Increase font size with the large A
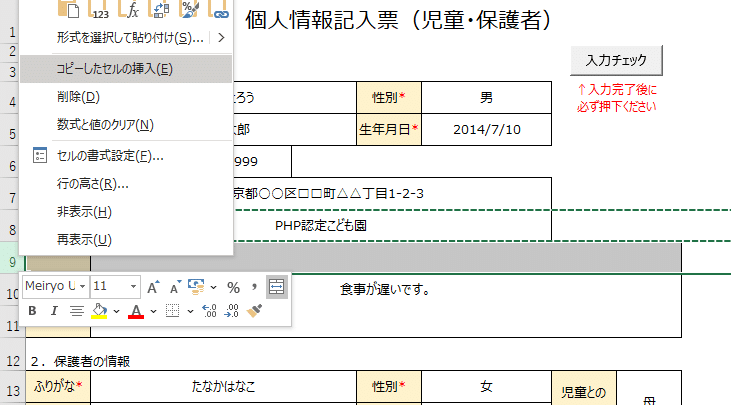The height and width of the screenshot is (405, 731). coord(153,287)
